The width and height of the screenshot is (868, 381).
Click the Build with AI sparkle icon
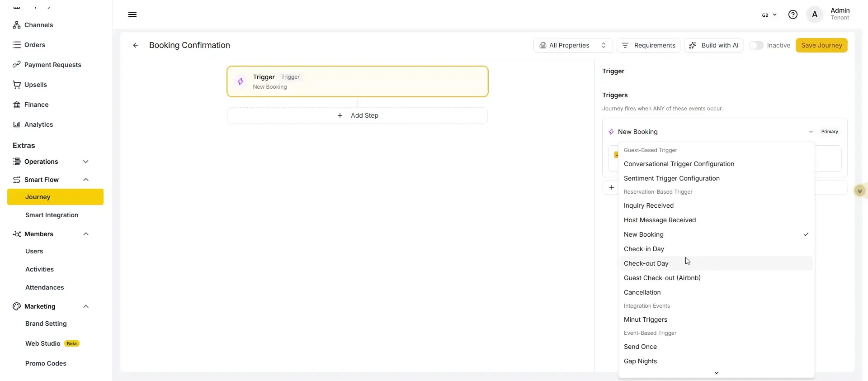693,45
